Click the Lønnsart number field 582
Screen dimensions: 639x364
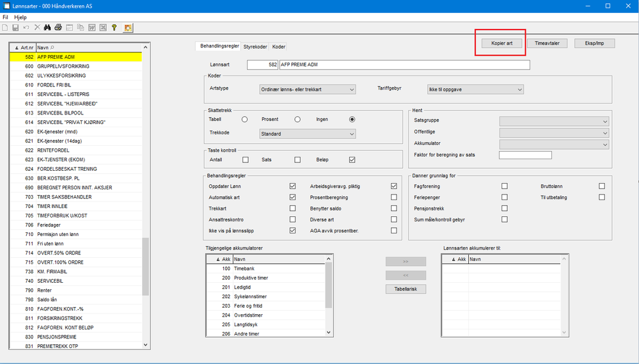pos(262,65)
